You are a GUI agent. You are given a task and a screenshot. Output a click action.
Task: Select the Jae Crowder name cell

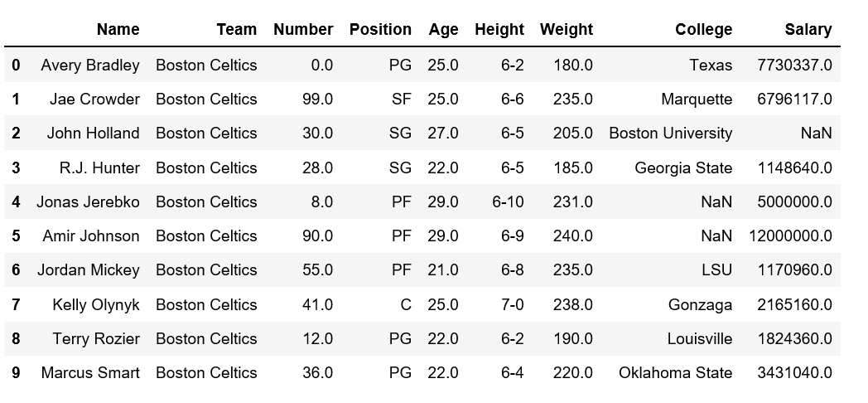click(94, 100)
